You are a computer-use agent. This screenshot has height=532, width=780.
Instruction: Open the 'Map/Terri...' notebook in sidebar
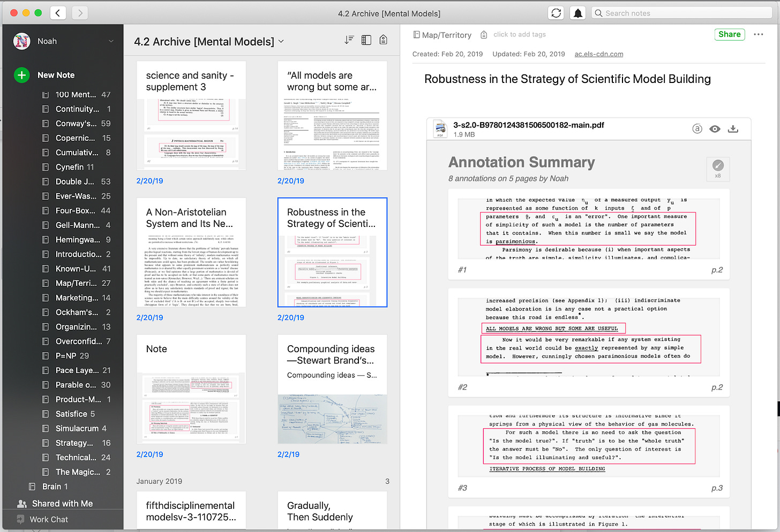(x=77, y=283)
